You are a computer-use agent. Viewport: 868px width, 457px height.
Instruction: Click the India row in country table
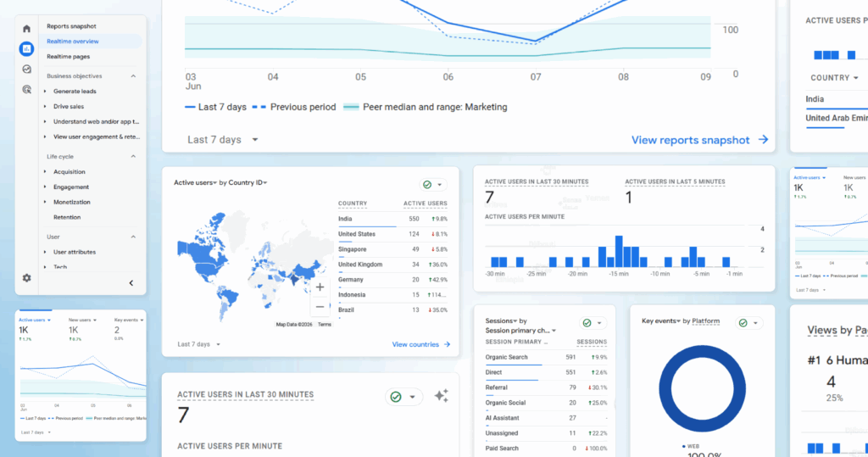pyautogui.click(x=393, y=219)
